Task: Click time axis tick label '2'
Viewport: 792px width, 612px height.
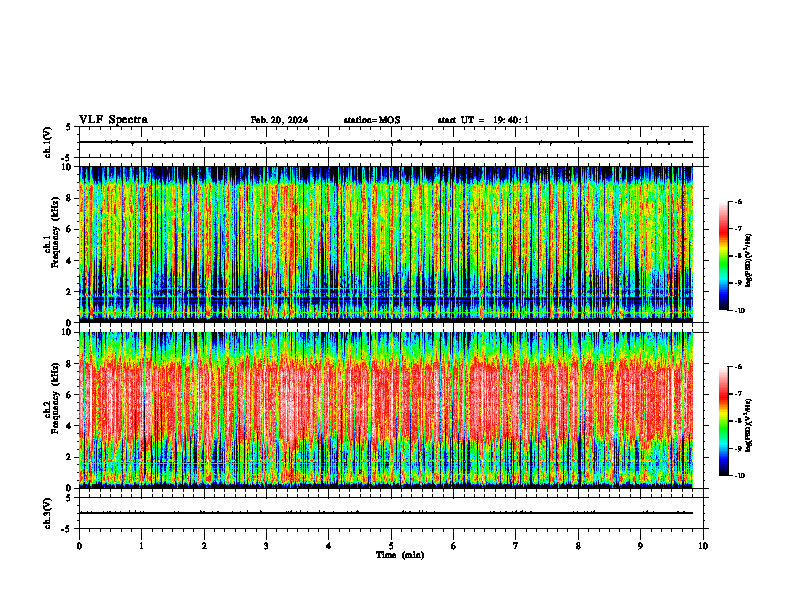Action: (x=204, y=546)
